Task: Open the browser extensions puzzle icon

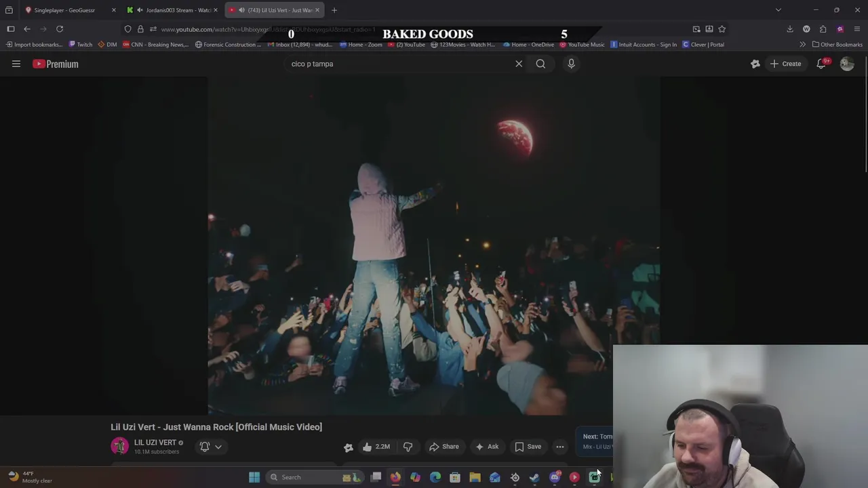Action: [x=823, y=29]
